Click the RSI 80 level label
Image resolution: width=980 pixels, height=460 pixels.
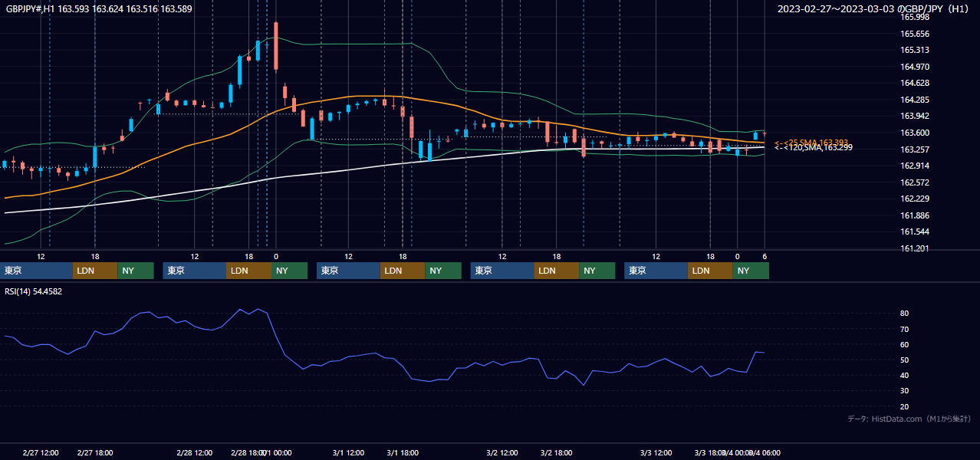pyautogui.click(x=905, y=314)
